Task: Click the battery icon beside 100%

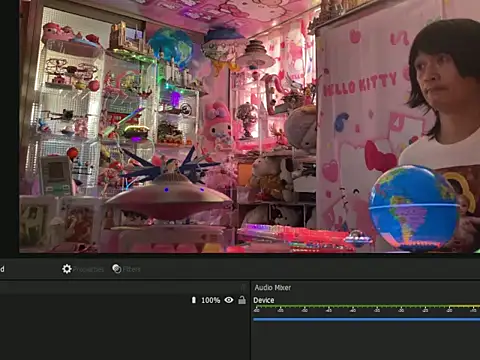Action: coord(194,300)
